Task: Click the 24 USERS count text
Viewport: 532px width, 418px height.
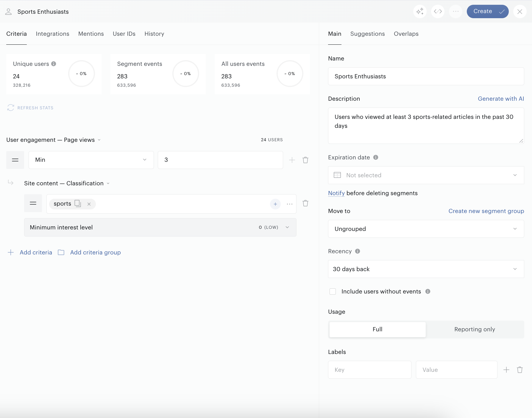Action: tap(272, 140)
